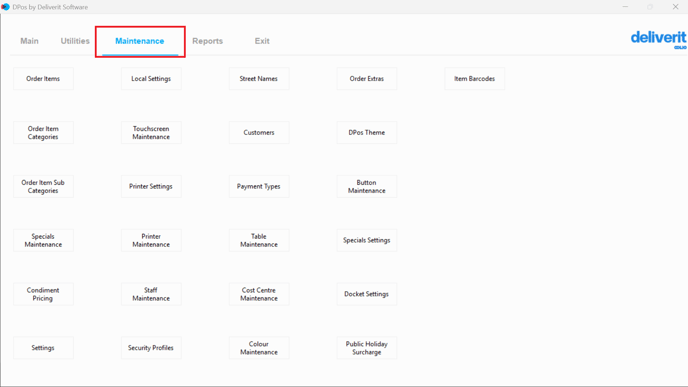Click the DPos app icon in title bar
688x387 pixels.
(5, 7)
